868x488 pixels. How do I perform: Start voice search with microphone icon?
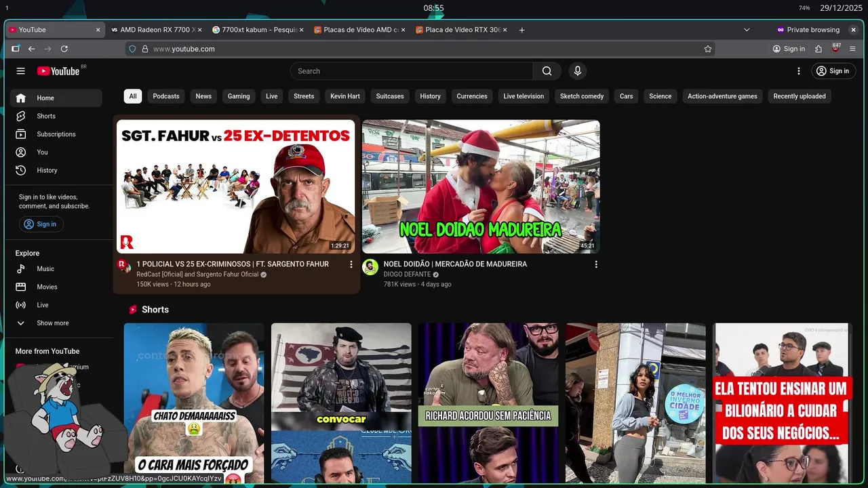tap(578, 71)
